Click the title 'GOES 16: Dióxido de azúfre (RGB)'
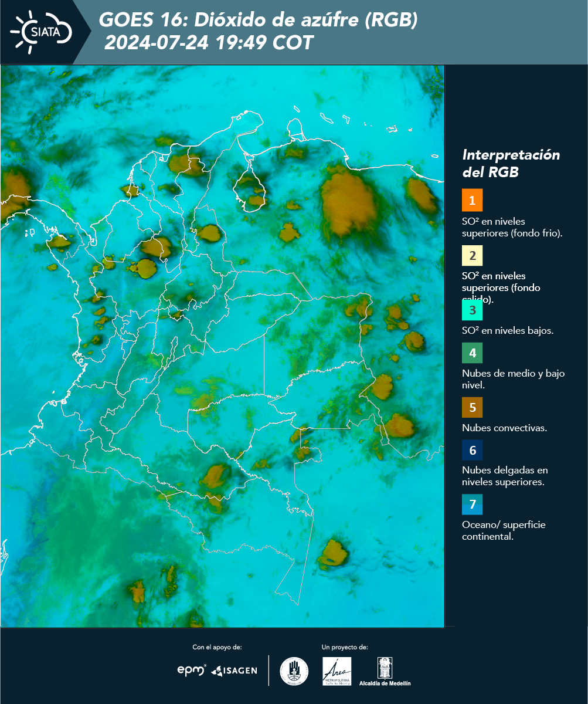This screenshot has width=588, height=704. click(x=258, y=21)
